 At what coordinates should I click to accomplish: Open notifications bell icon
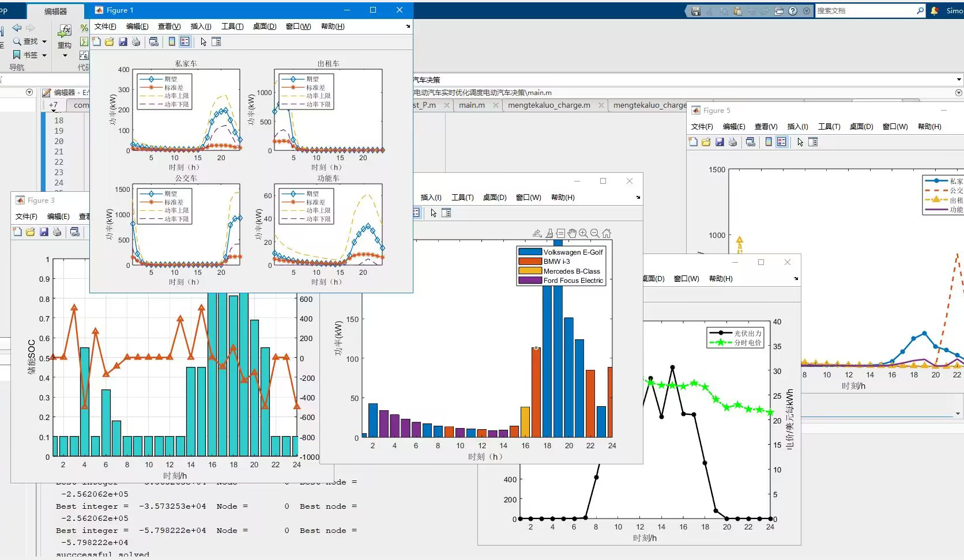(x=935, y=11)
